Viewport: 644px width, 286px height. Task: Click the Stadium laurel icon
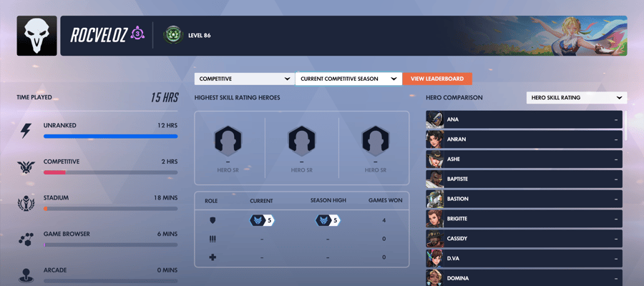click(26, 204)
